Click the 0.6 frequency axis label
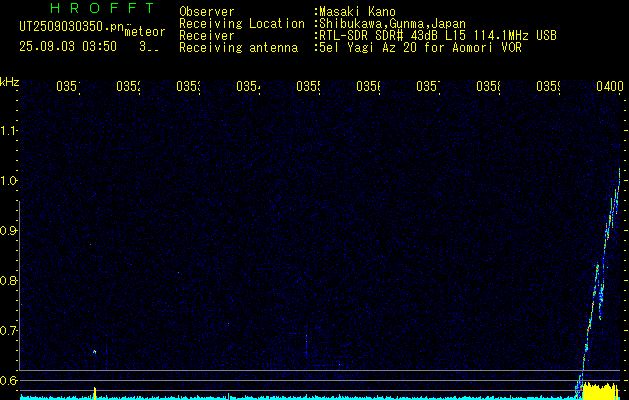The height and width of the screenshot is (400, 629). point(8,380)
